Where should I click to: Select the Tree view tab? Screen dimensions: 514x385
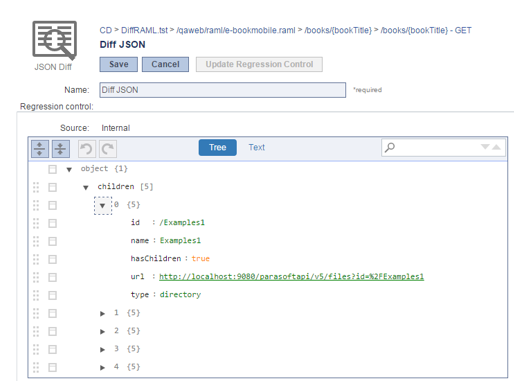coord(218,147)
